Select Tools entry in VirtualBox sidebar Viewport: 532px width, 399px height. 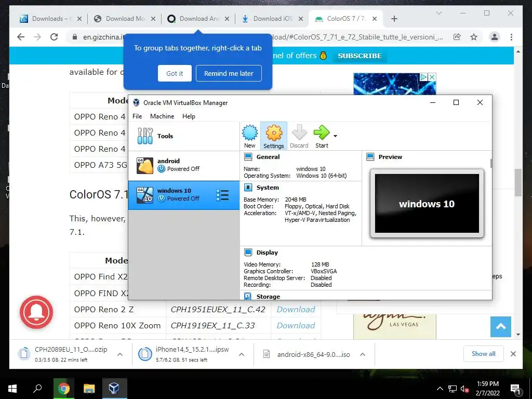coord(184,136)
